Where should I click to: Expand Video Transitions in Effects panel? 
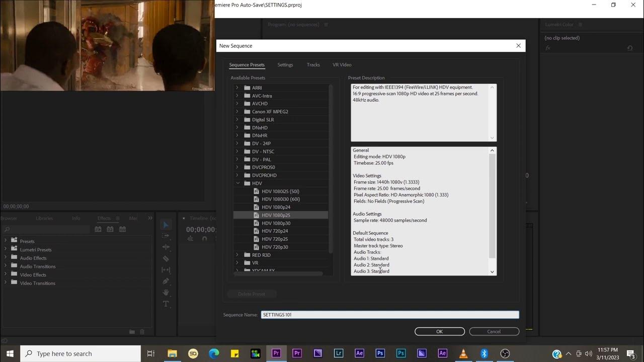coord(6,283)
